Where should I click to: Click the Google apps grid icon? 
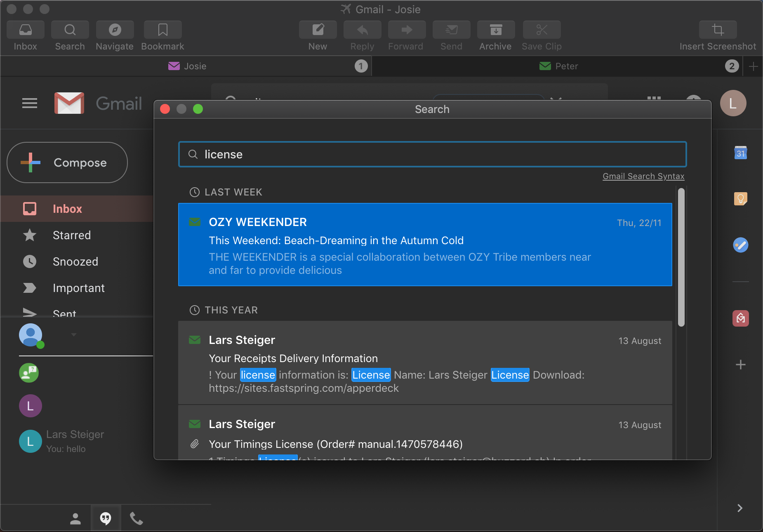[x=654, y=98]
